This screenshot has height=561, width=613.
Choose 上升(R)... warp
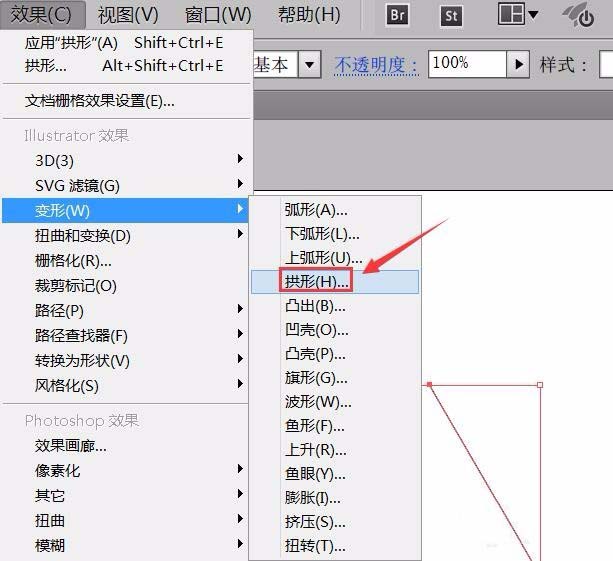(x=335, y=450)
